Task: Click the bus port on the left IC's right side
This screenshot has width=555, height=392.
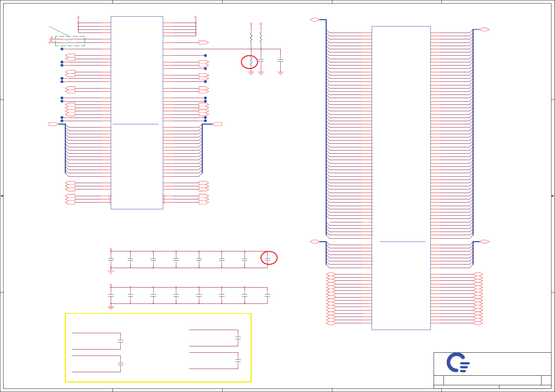Action: (217, 124)
